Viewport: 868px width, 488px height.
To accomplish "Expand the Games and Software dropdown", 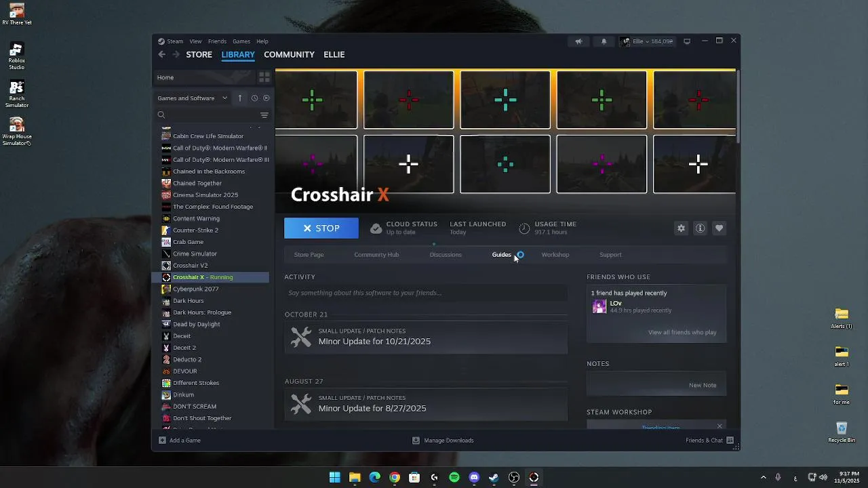I will click(193, 98).
